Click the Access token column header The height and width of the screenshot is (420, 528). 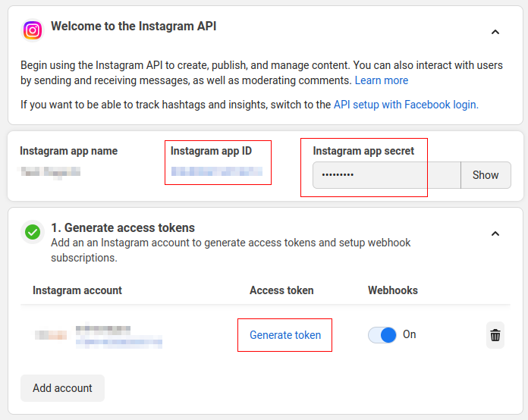pos(281,290)
